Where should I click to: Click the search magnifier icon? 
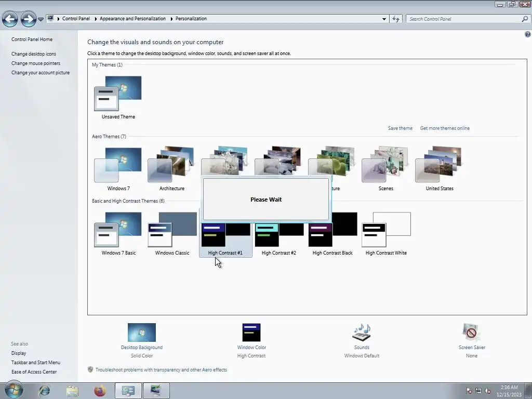pyautogui.click(x=525, y=19)
